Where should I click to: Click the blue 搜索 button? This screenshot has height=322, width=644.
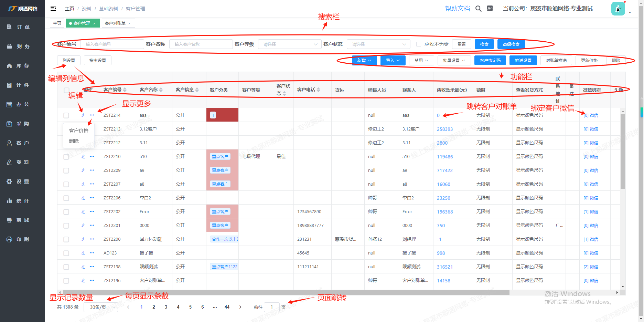coord(484,44)
